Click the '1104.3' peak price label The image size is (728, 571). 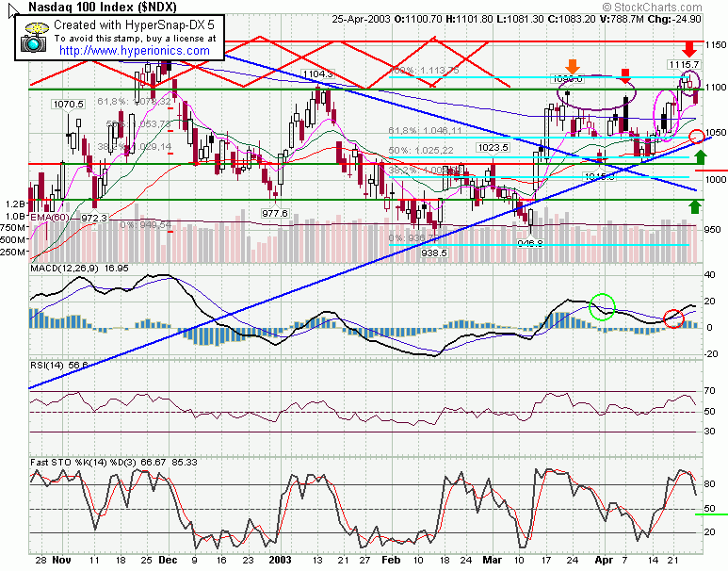317,74
